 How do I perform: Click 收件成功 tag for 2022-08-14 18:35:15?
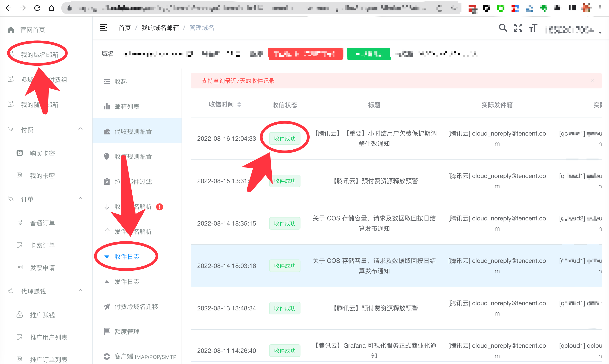(x=285, y=224)
